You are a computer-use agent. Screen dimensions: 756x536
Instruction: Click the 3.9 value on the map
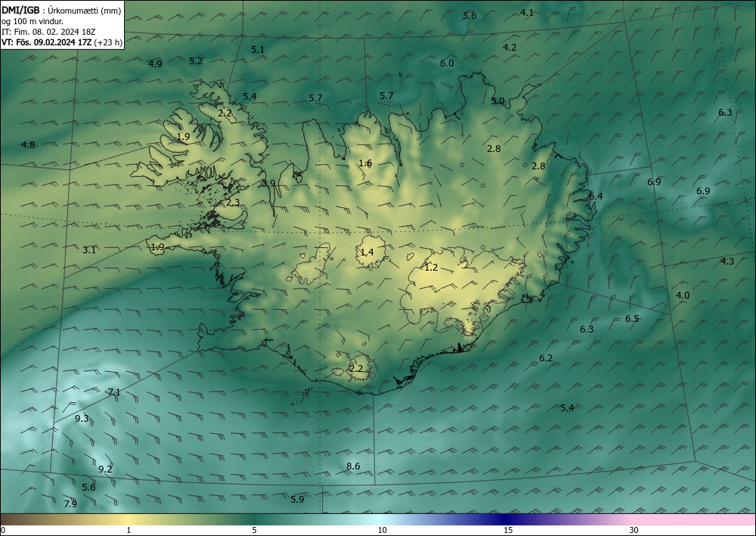point(268,183)
